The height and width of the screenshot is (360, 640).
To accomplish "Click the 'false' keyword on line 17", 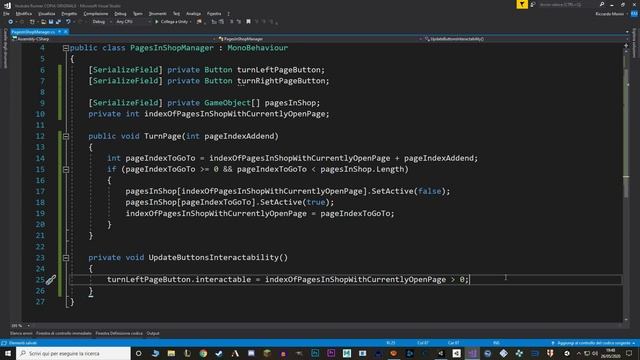I will pyautogui.click(x=429, y=191).
